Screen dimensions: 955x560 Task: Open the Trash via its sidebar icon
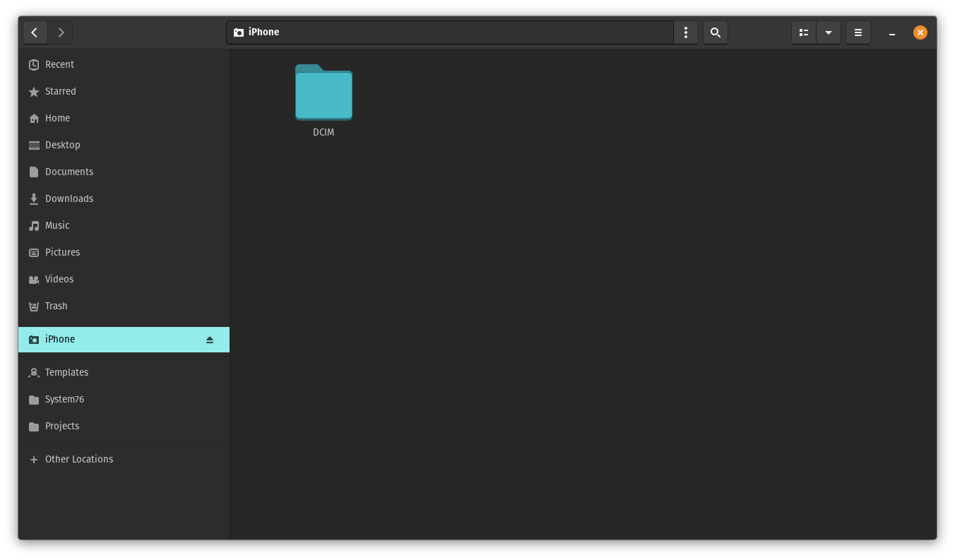[34, 306]
